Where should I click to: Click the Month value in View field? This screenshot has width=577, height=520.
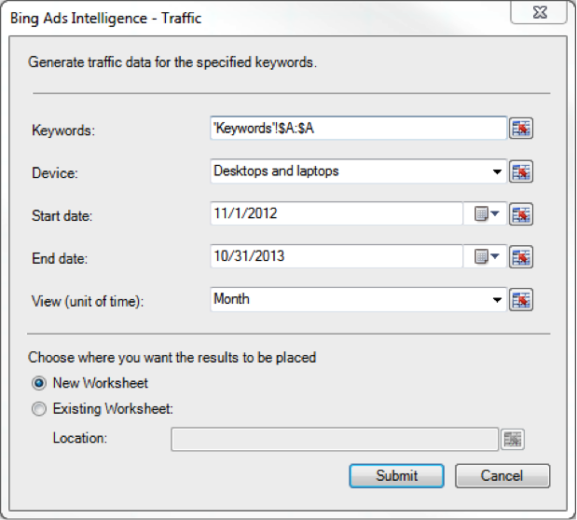[231, 299]
